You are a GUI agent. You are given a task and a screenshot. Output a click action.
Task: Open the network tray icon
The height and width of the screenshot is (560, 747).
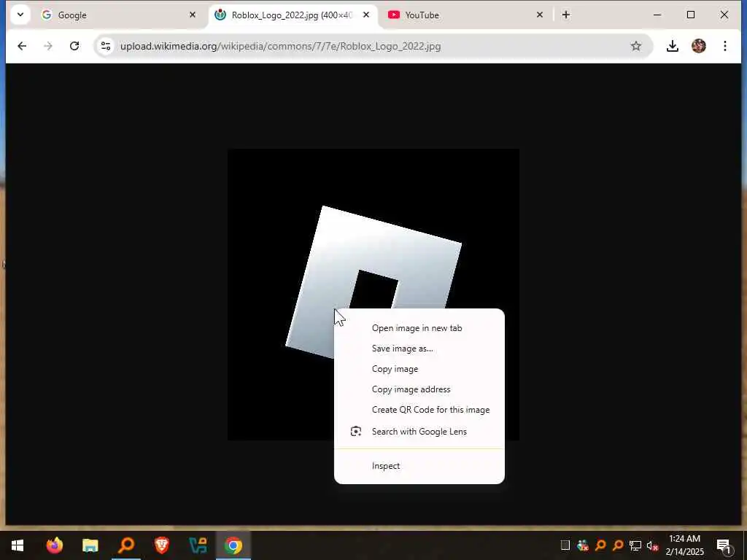(x=635, y=545)
